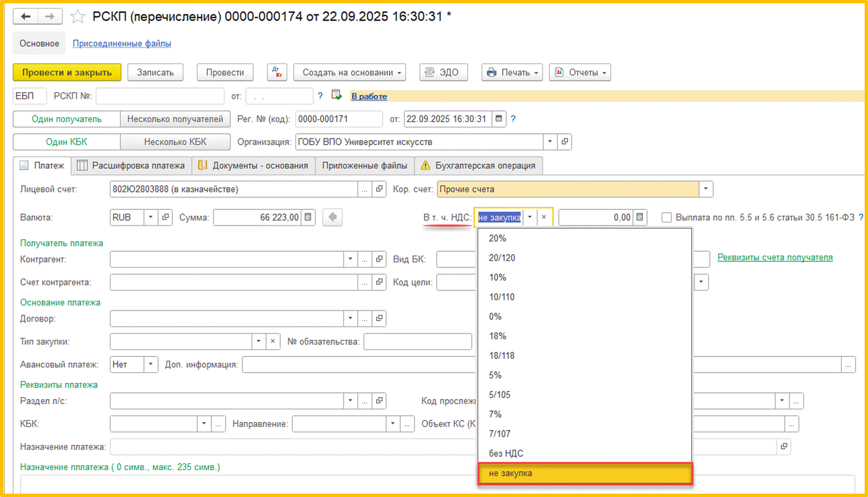The image size is (868, 497).
Task: Focus the РСКП № input field
Action: [160, 96]
